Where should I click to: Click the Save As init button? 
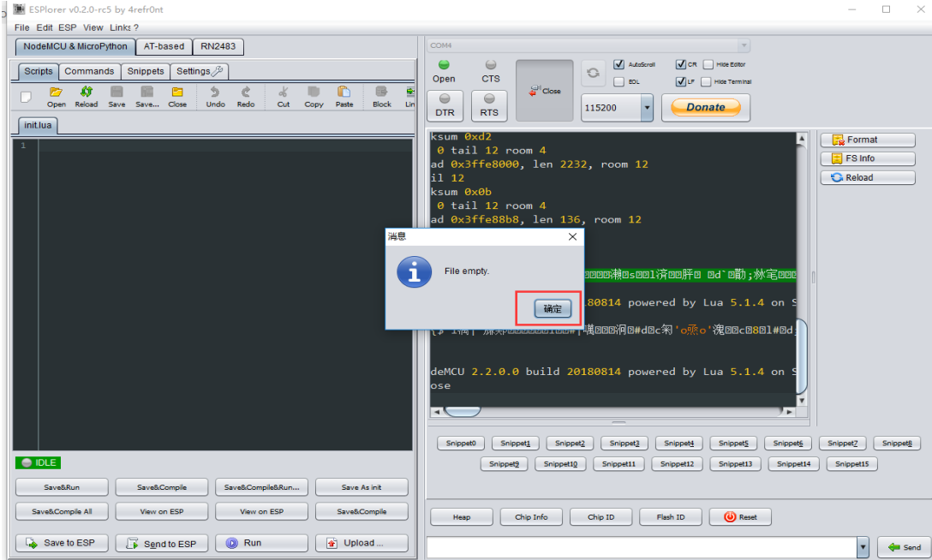[x=361, y=487]
